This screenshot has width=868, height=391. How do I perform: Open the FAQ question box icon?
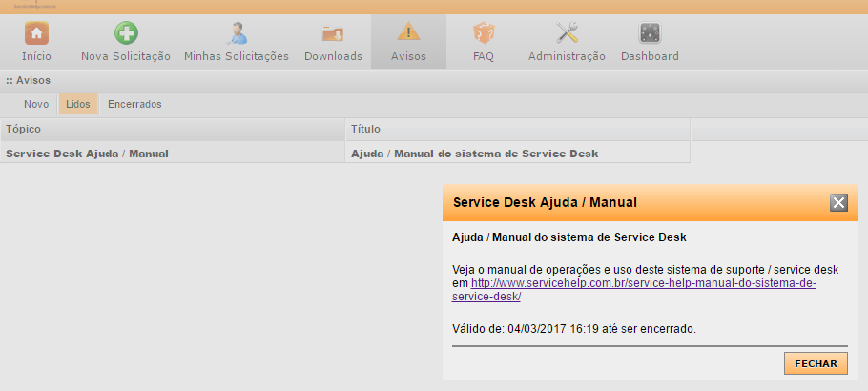pos(484,33)
